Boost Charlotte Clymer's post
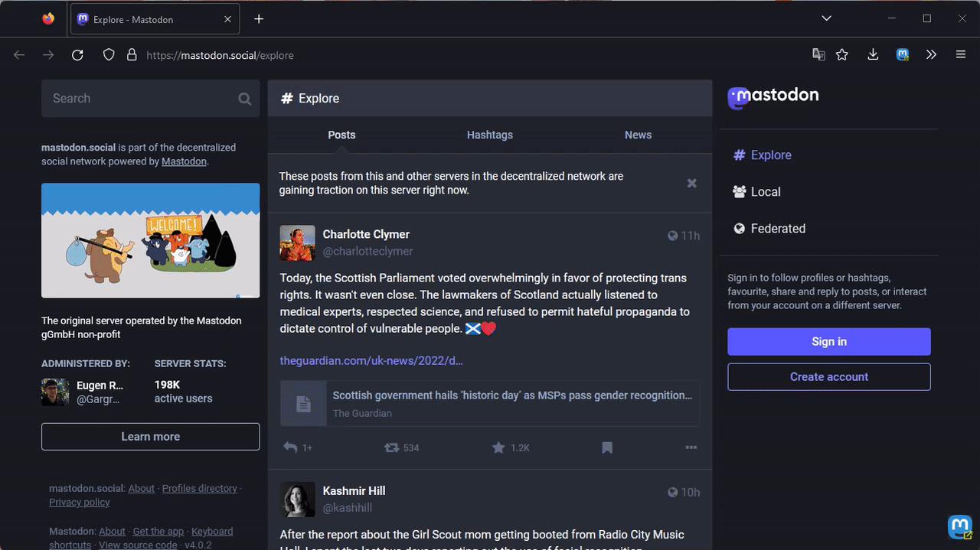 tap(392, 447)
